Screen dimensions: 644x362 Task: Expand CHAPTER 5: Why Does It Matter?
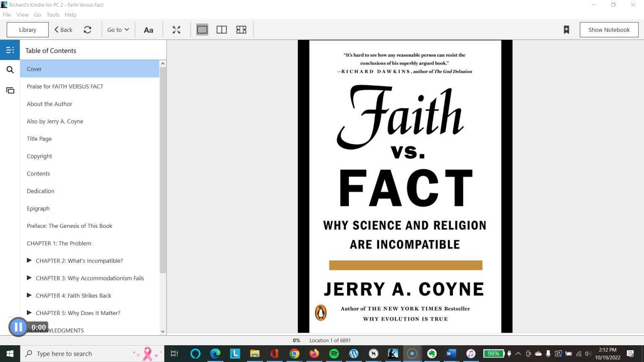tap(29, 313)
